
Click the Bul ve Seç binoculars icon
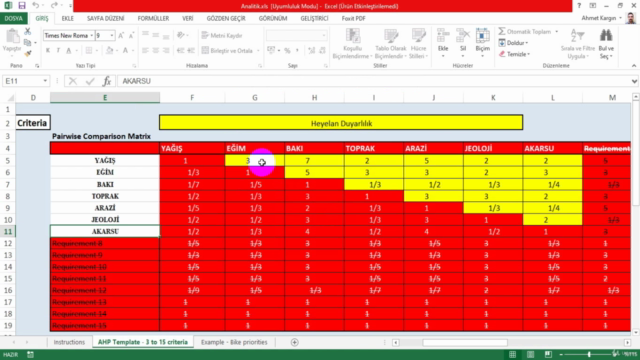(x=606, y=36)
